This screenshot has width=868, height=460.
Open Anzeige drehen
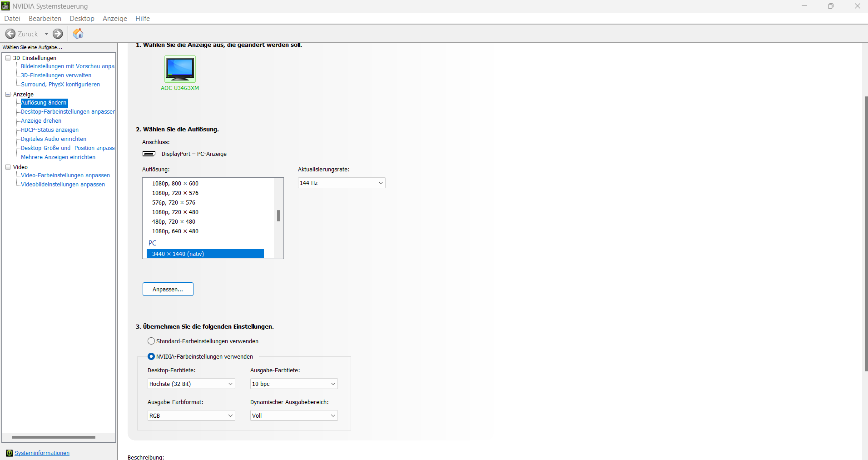41,121
